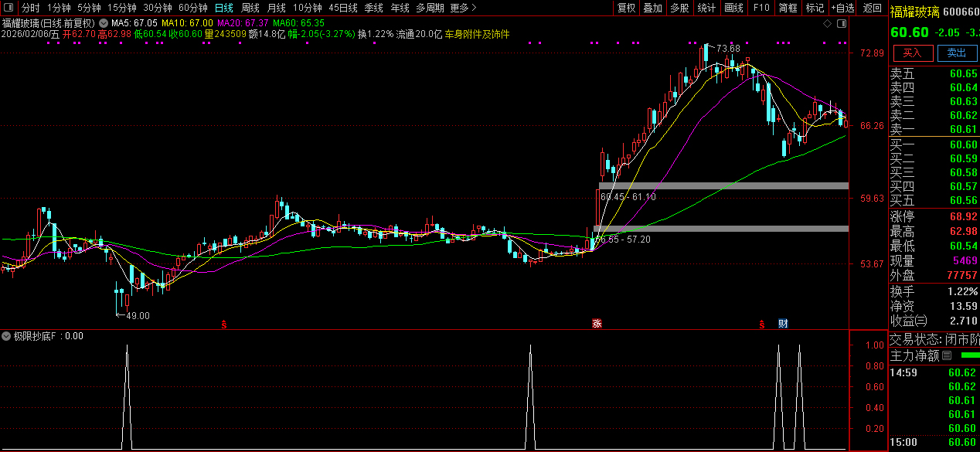Click the 多股 multi-stock button
The height and width of the screenshot is (452, 980).
click(x=680, y=8)
